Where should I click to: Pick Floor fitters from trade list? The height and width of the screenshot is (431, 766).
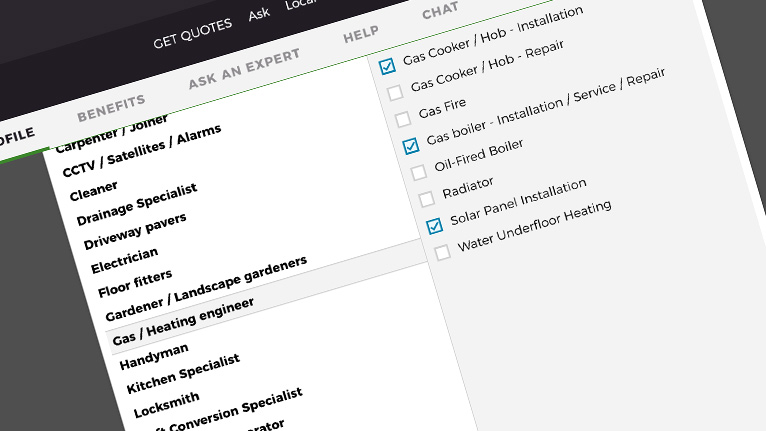[x=135, y=283]
